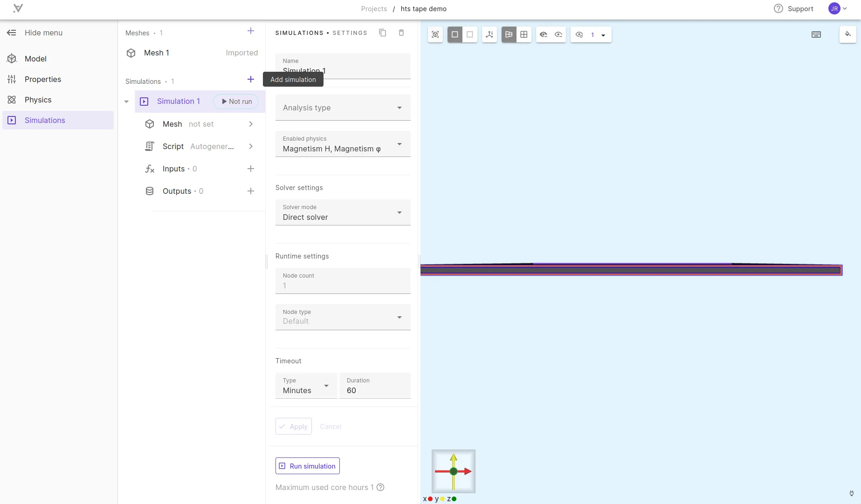Screen dimensions: 861x504
Task: Click the Mesh 1 cube icon
Action: [x=131, y=53]
